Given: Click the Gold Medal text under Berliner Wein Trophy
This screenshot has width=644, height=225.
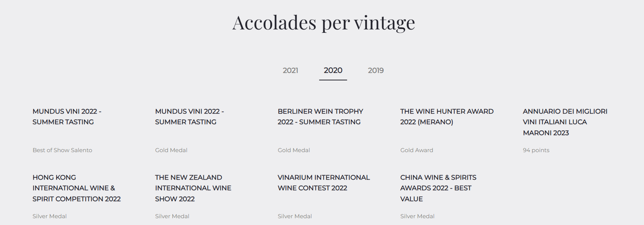Looking at the screenshot, I should [x=294, y=150].
